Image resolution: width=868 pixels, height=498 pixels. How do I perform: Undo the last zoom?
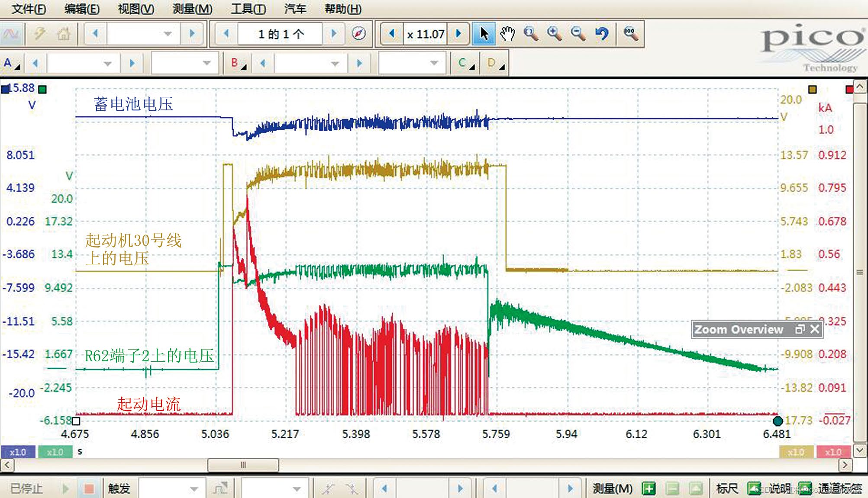[x=602, y=34]
